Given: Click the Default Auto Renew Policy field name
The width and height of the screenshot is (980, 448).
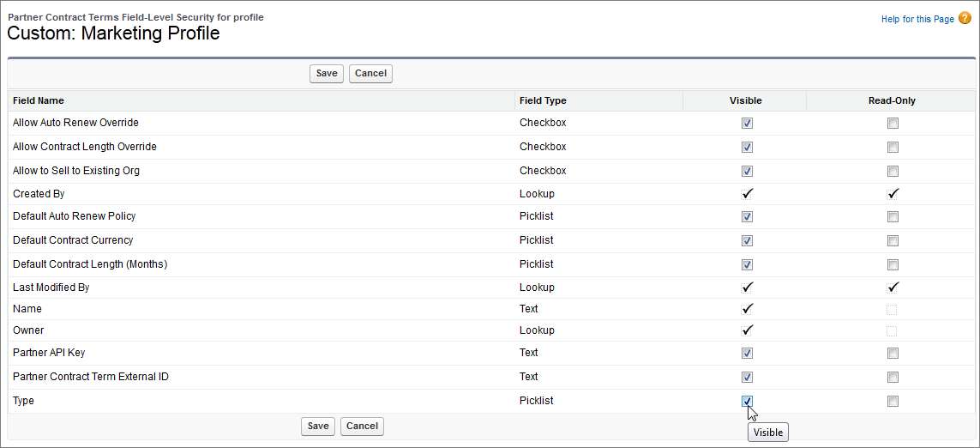Looking at the screenshot, I should click(75, 216).
